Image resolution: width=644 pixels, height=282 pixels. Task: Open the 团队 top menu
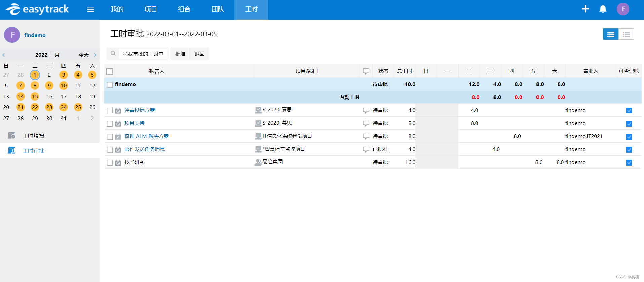click(218, 9)
